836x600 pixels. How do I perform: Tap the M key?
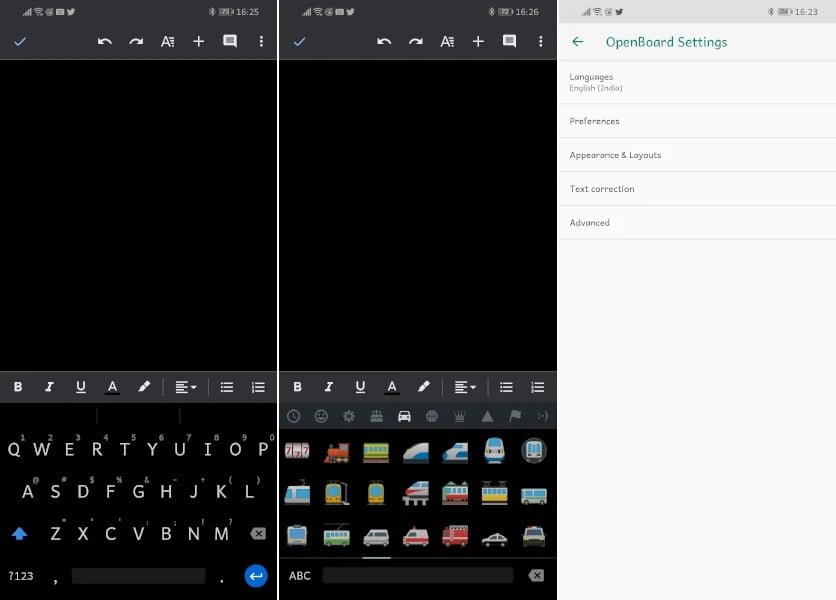(221, 533)
